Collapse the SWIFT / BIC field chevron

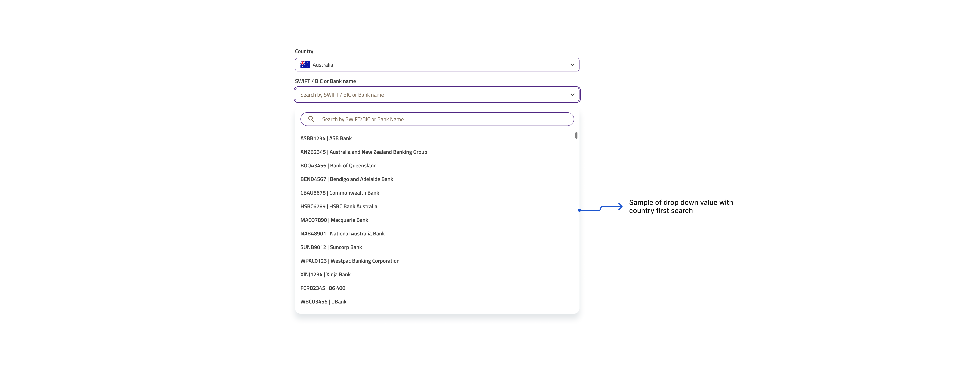572,95
